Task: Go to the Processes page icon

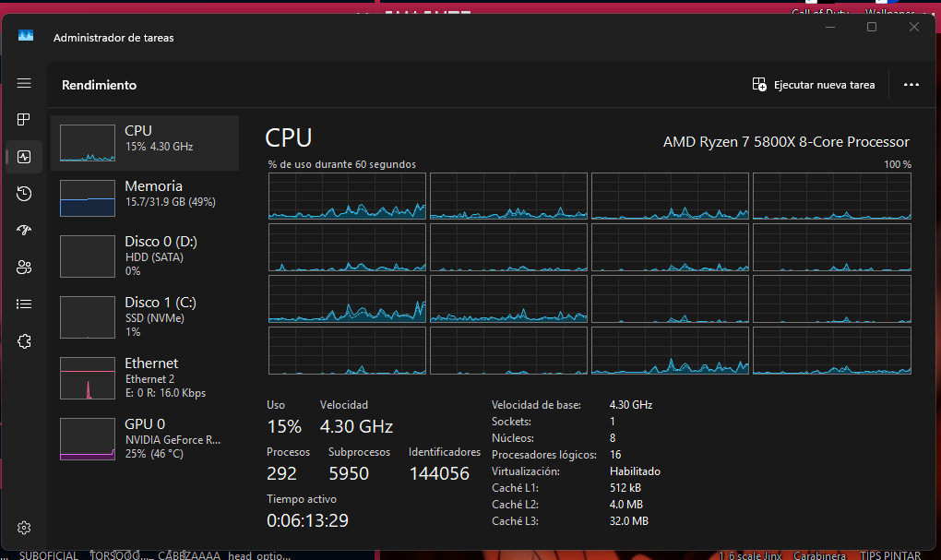Action: point(24,119)
